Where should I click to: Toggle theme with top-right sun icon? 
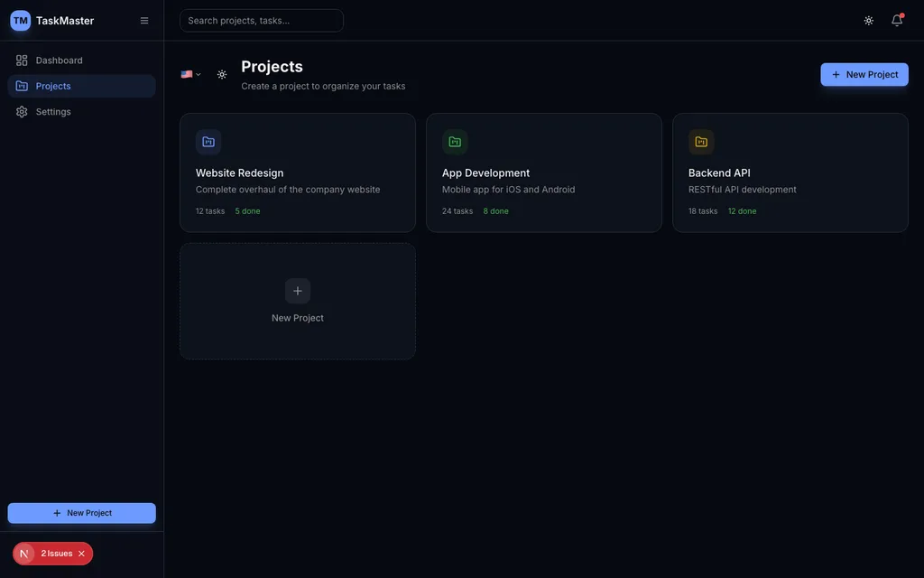click(x=869, y=21)
